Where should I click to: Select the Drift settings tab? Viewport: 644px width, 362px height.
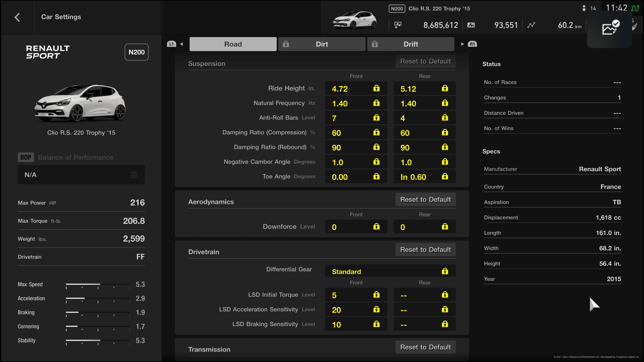click(411, 44)
